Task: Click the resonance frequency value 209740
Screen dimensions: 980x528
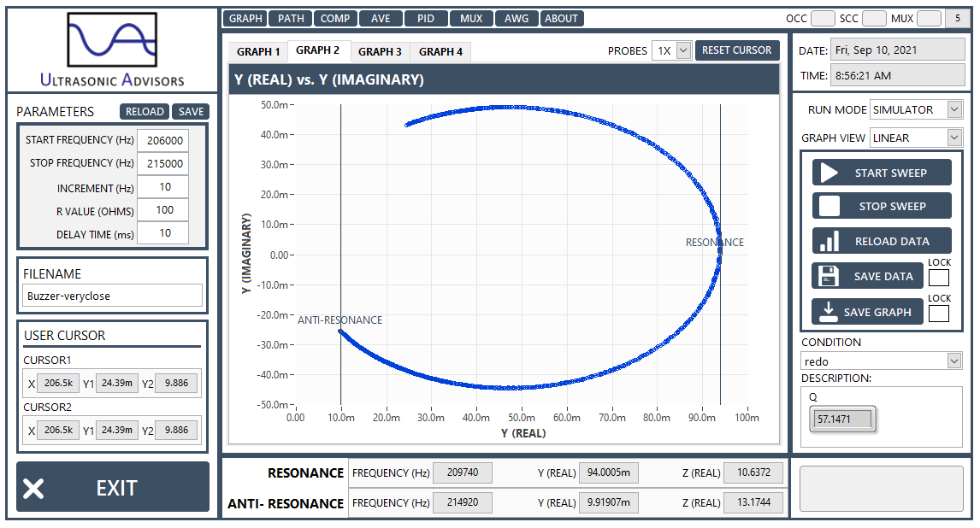Action: pyautogui.click(x=463, y=472)
